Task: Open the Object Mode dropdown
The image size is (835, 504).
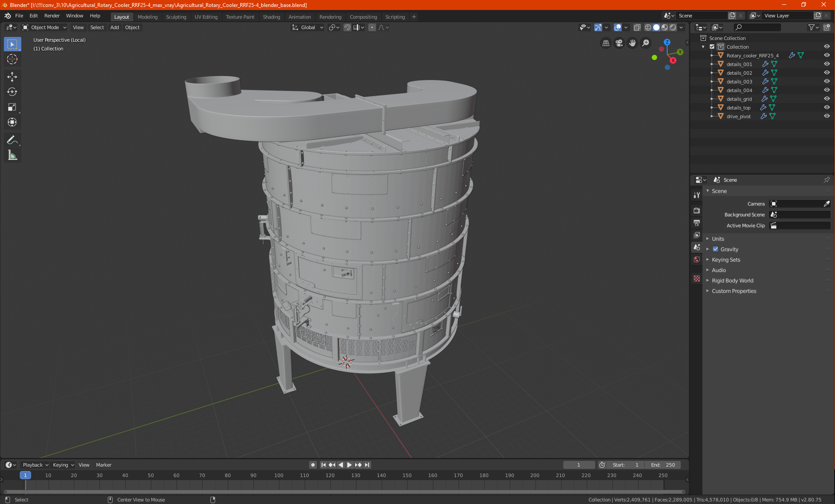Action: click(x=44, y=27)
